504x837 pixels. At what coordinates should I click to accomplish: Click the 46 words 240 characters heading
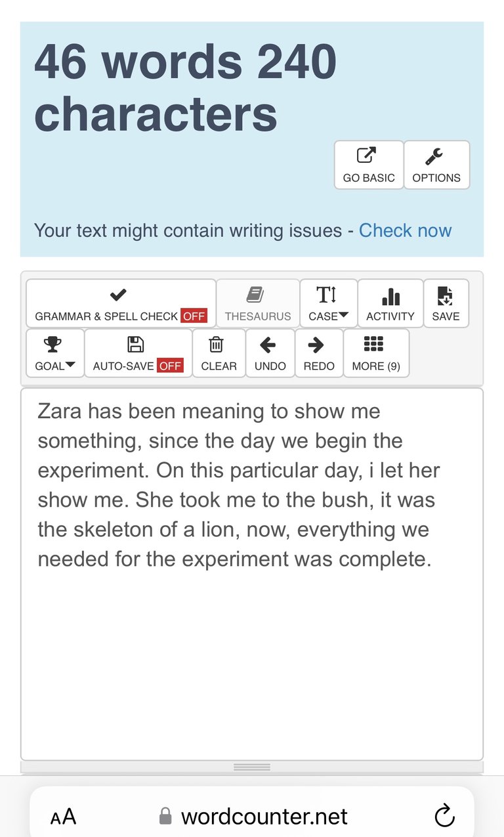pyautogui.click(x=186, y=87)
